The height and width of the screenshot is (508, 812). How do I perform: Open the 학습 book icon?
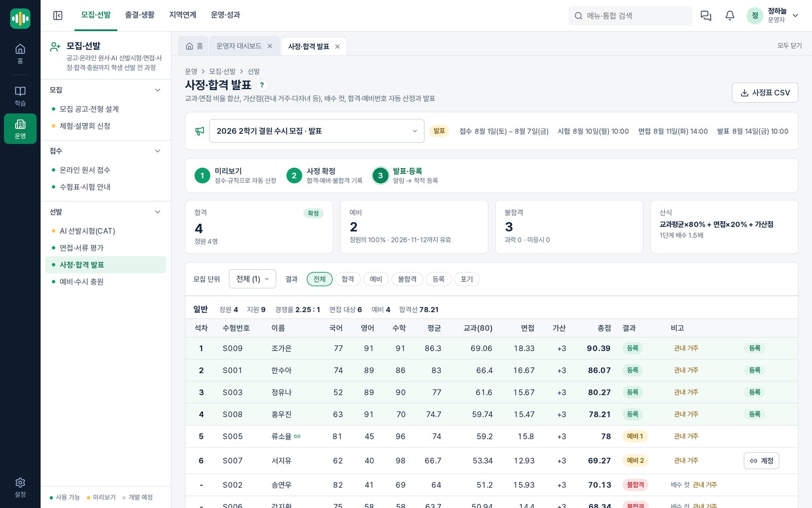(20, 96)
